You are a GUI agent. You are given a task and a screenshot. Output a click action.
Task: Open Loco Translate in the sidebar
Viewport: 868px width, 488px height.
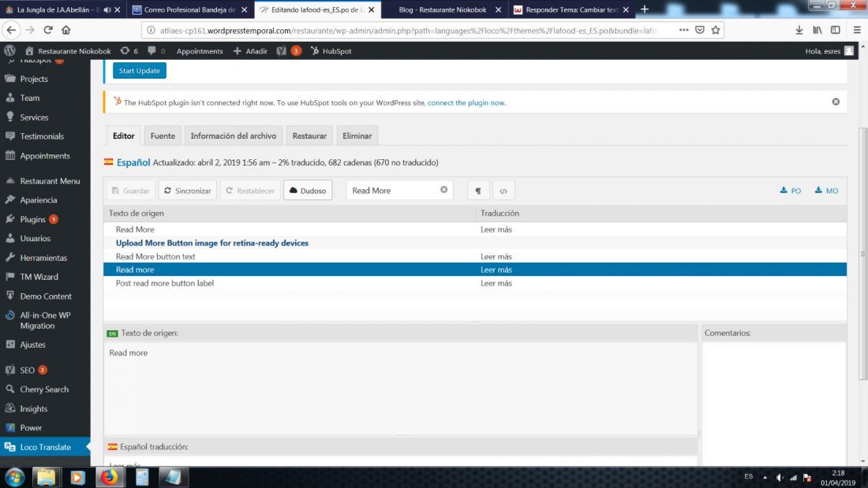click(x=45, y=447)
